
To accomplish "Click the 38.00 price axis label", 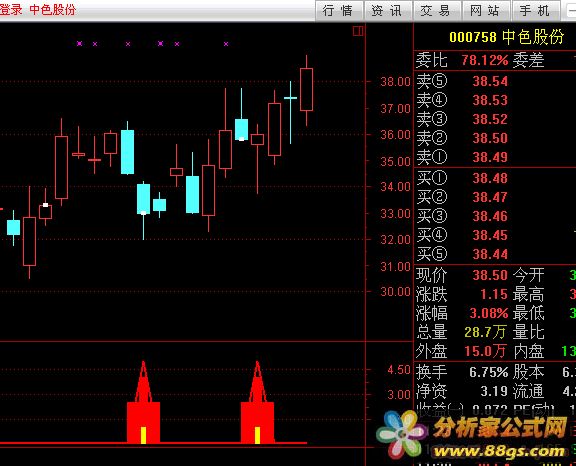I will click(395, 82).
